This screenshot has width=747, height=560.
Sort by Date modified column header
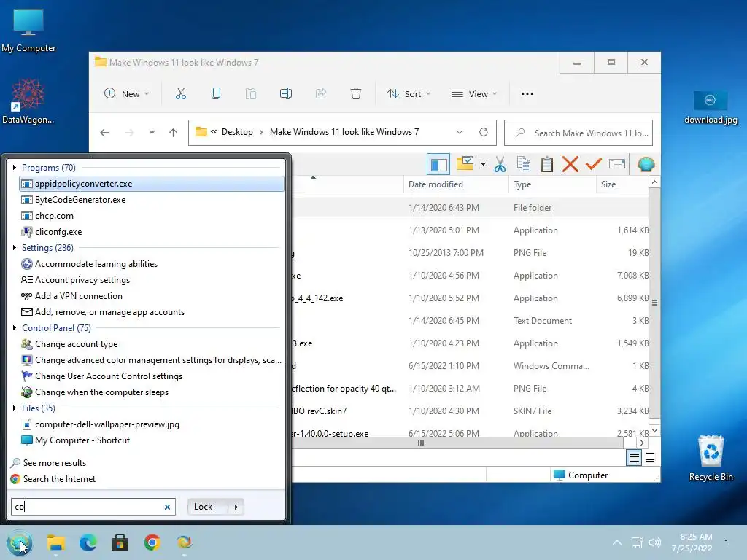pos(456,184)
